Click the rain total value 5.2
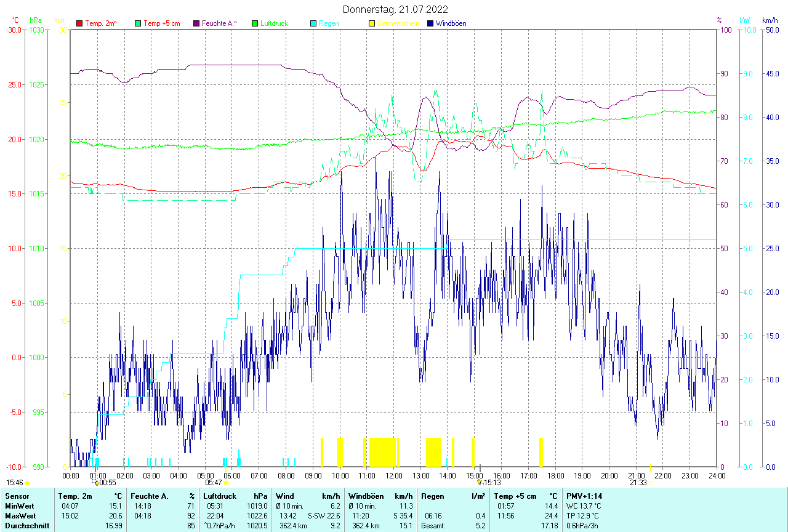The height and width of the screenshot is (532, 788). (x=480, y=525)
